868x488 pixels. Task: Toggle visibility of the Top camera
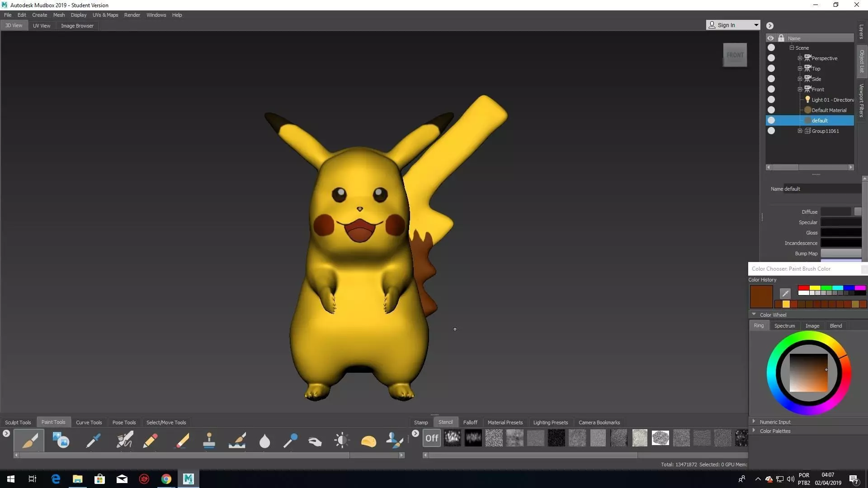coord(771,68)
